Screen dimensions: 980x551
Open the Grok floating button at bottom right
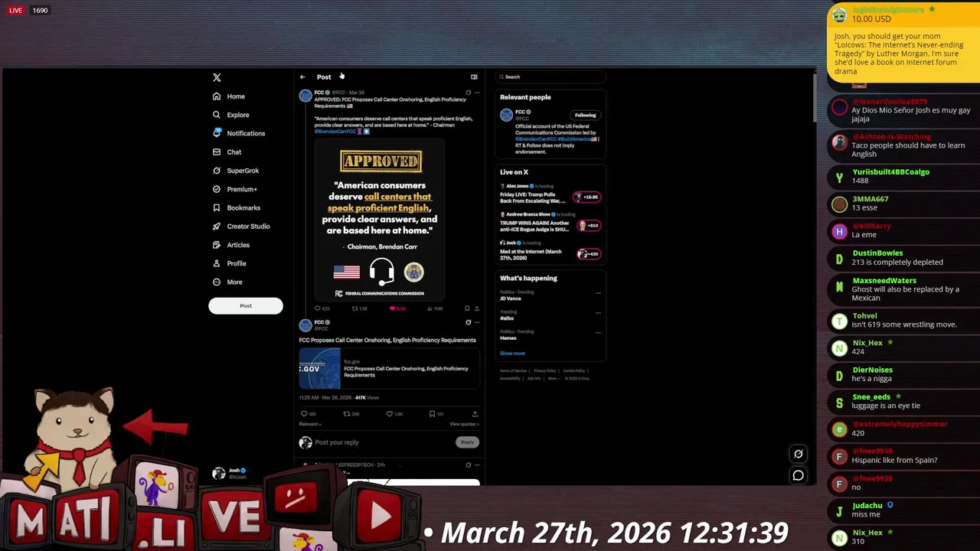pos(798,454)
